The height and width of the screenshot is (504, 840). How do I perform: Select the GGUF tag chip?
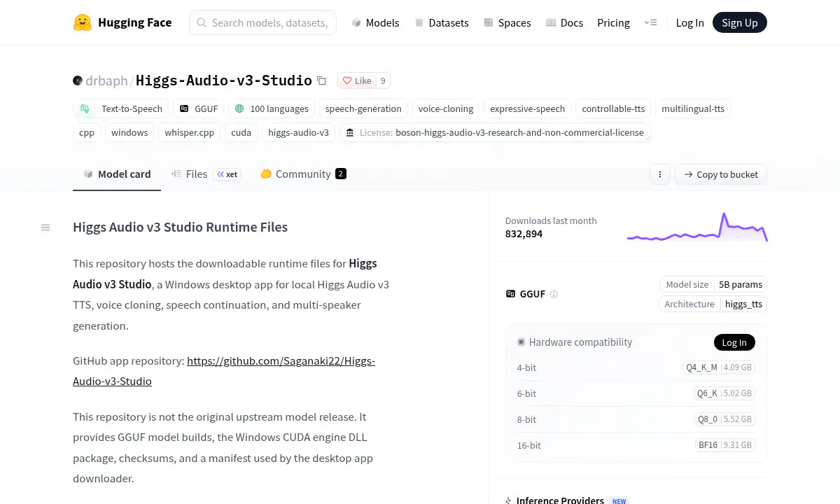[x=199, y=108]
